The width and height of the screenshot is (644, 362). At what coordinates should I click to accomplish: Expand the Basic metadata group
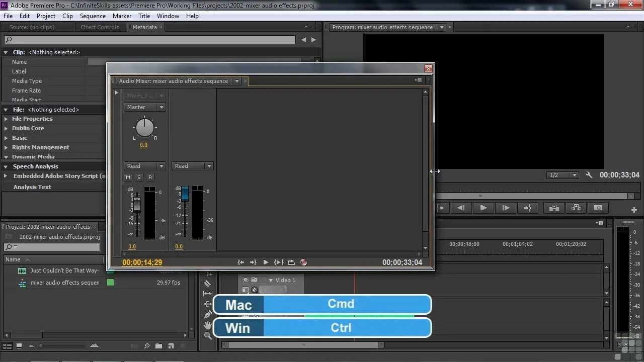(6, 138)
